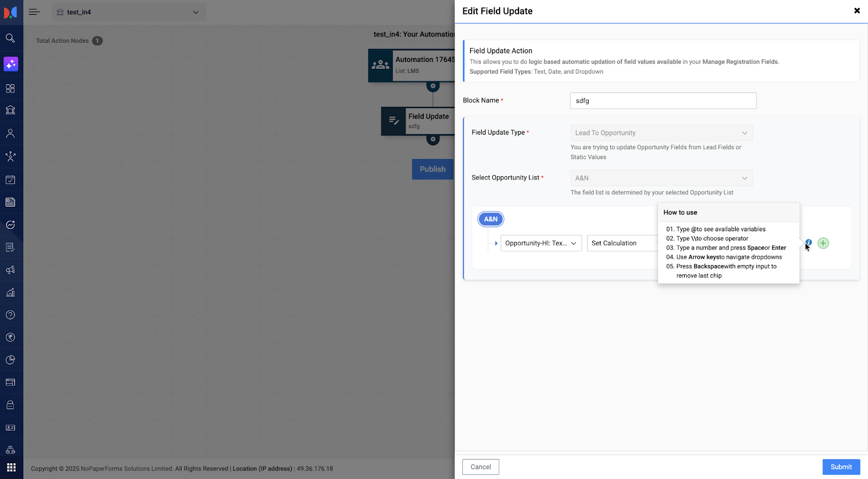Open the Opportunity-HI field dropdown
The height and width of the screenshot is (479, 868).
coord(540,243)
